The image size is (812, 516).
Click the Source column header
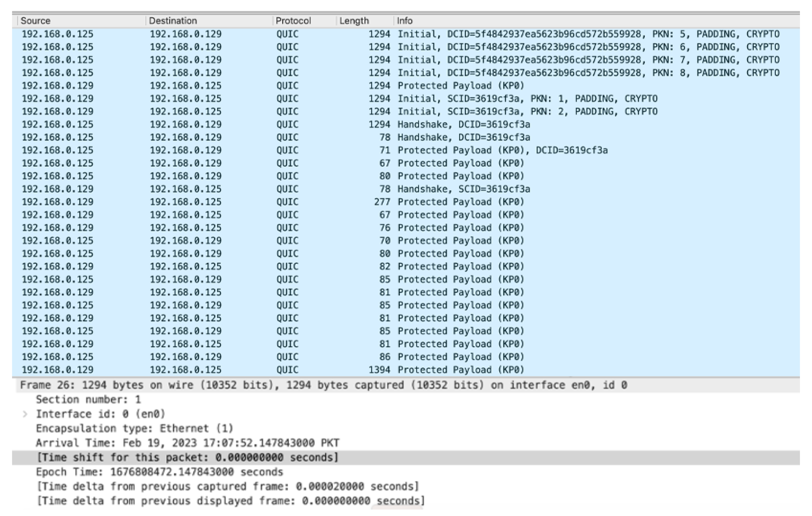(35, 21)
